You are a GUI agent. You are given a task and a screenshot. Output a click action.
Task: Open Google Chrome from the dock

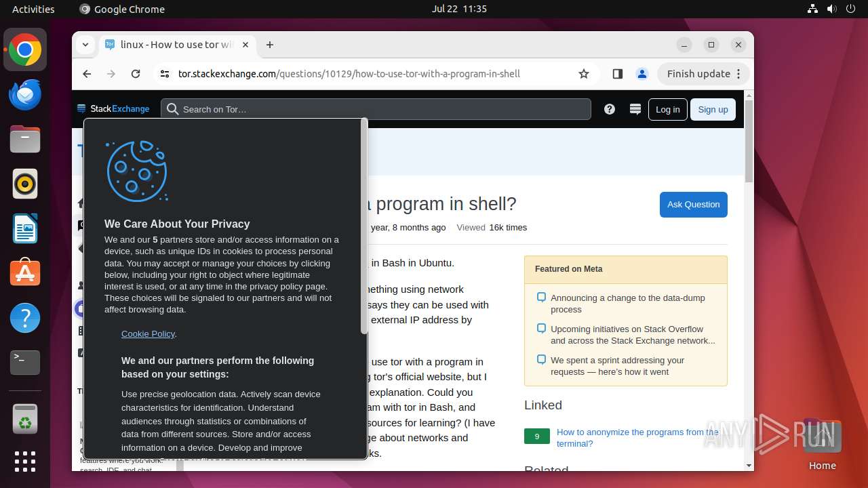click(25, 50)
